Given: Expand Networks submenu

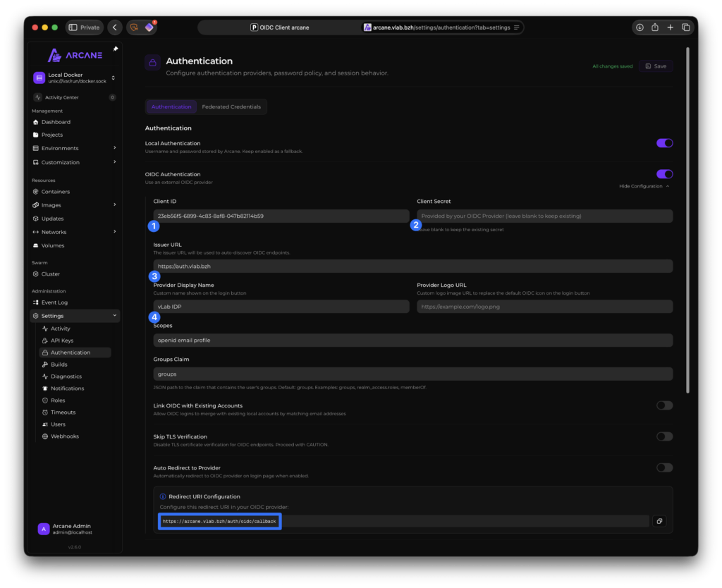Looking at the screenshot, I should pyautogui.click(x=115, y=232).
